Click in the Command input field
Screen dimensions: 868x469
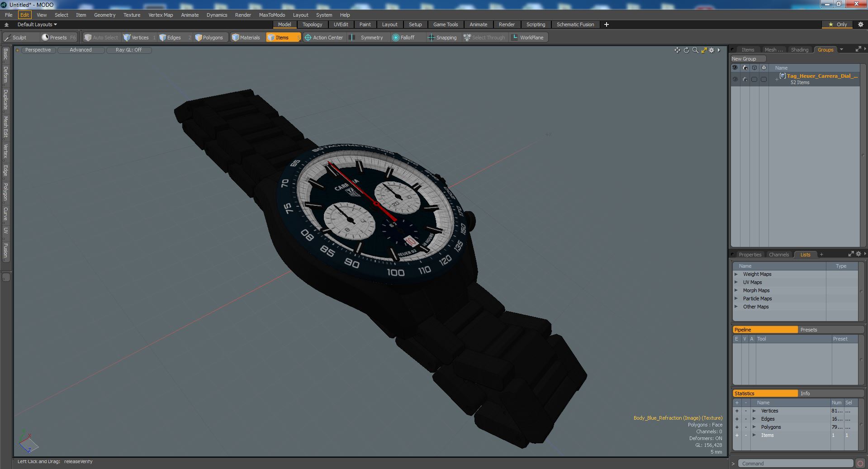click(796, 464)
